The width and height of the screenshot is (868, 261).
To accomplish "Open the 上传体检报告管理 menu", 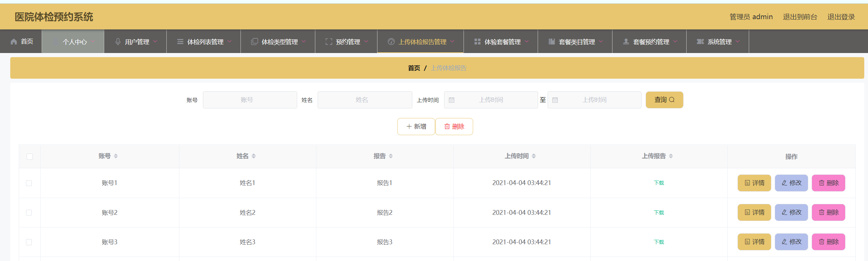I will pyautogui.click(x=422, y=42).
